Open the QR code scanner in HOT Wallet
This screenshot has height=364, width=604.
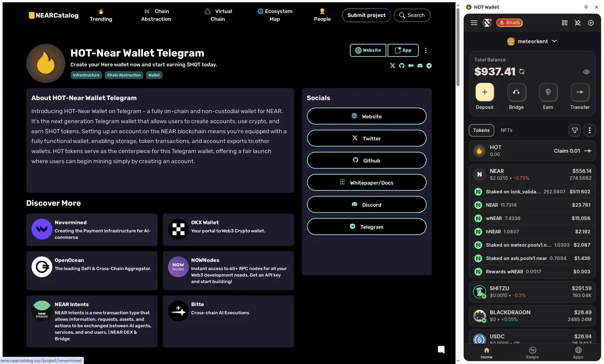coord(565,23)
